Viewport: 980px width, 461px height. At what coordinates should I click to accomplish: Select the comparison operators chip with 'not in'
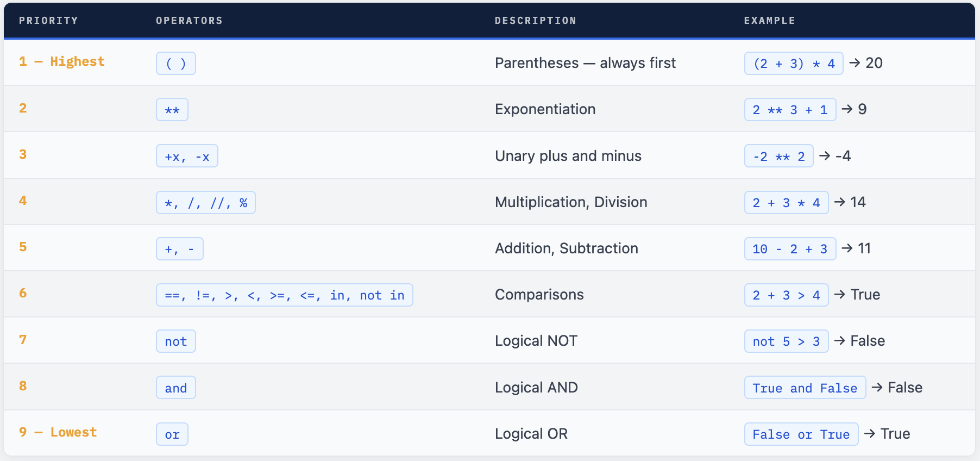(284, 295)
